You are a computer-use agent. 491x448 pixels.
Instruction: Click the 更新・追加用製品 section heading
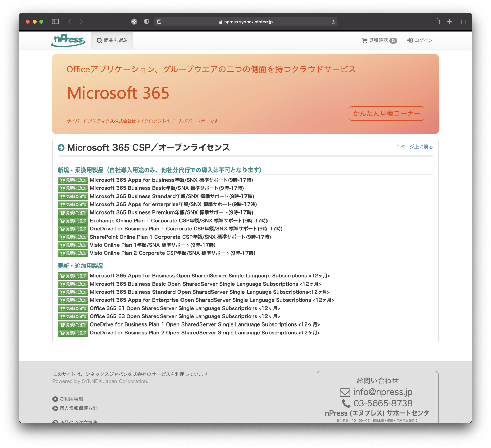click(81, 266)
